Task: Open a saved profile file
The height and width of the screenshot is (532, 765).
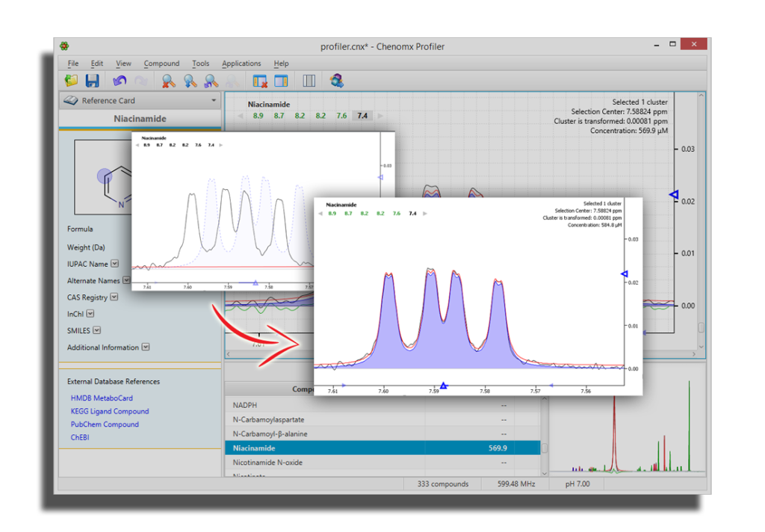Action: [x=71, y=81]
